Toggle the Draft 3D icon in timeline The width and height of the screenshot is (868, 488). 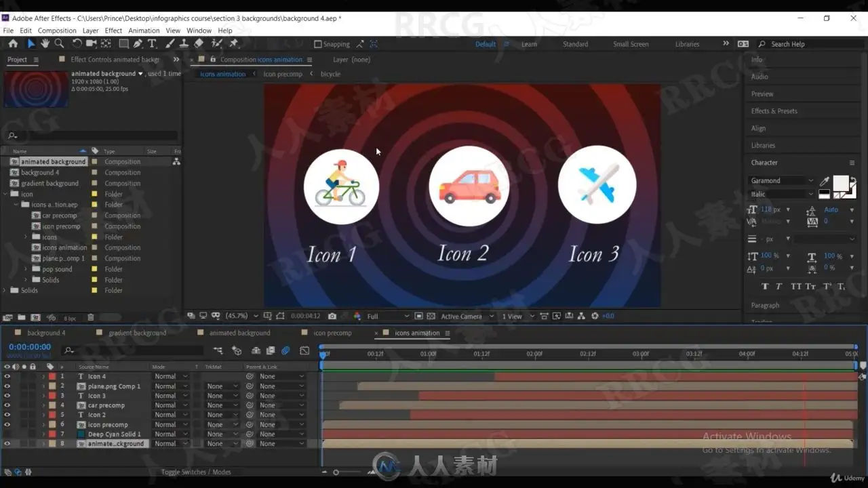point(237,350)
